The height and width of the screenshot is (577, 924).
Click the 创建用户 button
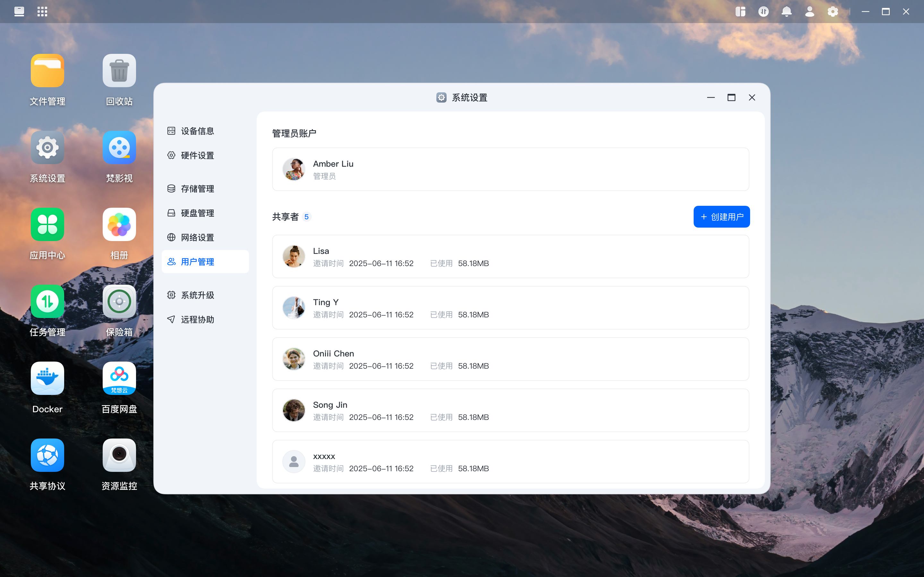pos(722,217)
